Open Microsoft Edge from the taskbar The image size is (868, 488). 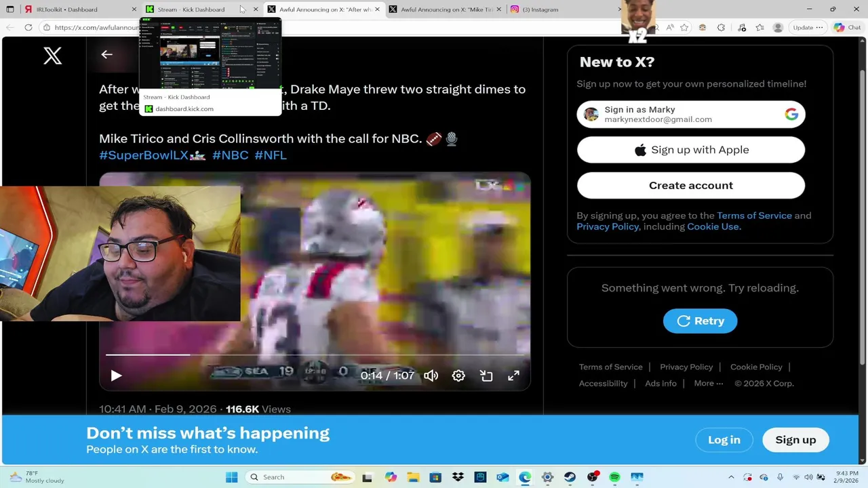pos(525,477)
